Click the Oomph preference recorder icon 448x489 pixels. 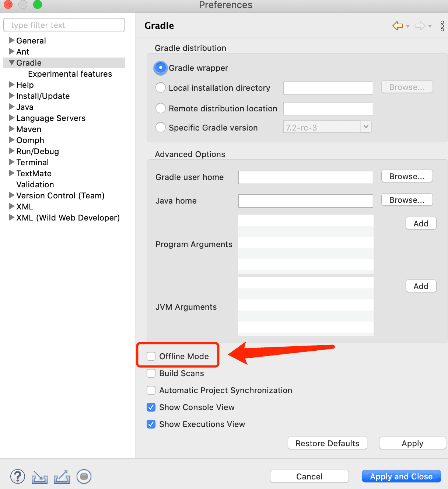84,476
